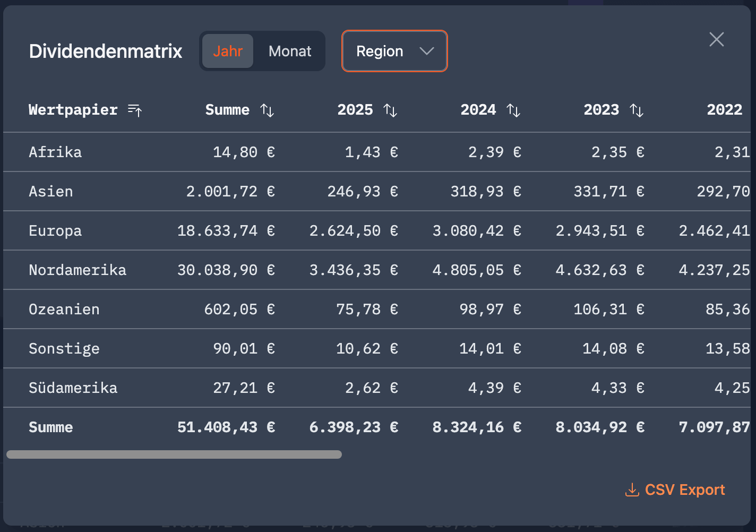
Task: Click the sort icon of the 2023 column
Action: point(637,110)
